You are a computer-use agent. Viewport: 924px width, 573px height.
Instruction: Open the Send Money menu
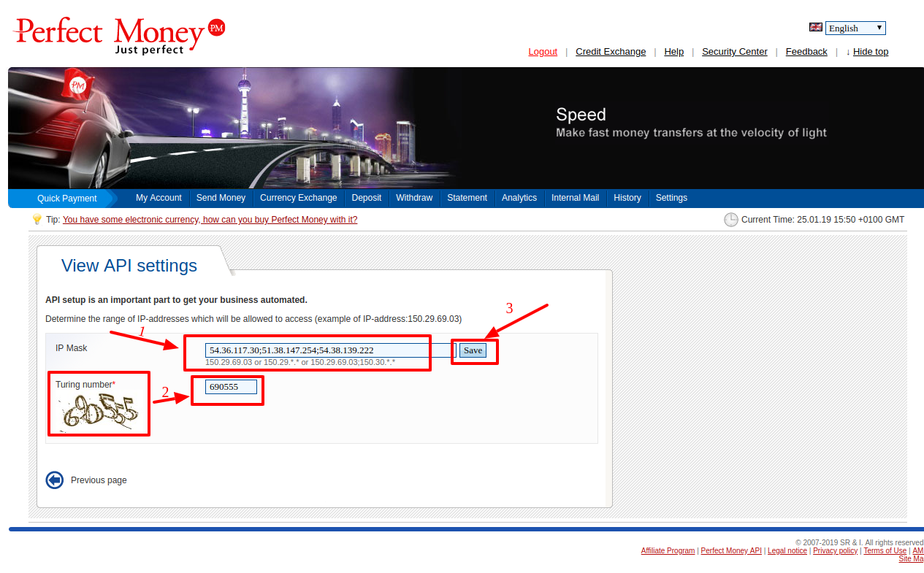[x=221, y=198]
